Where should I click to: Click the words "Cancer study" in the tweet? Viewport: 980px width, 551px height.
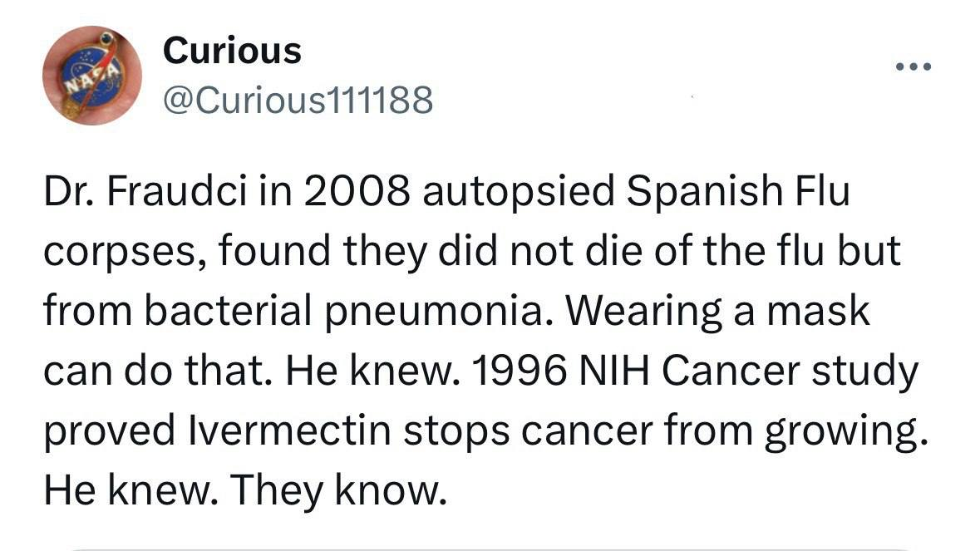[x=790, y=372]
